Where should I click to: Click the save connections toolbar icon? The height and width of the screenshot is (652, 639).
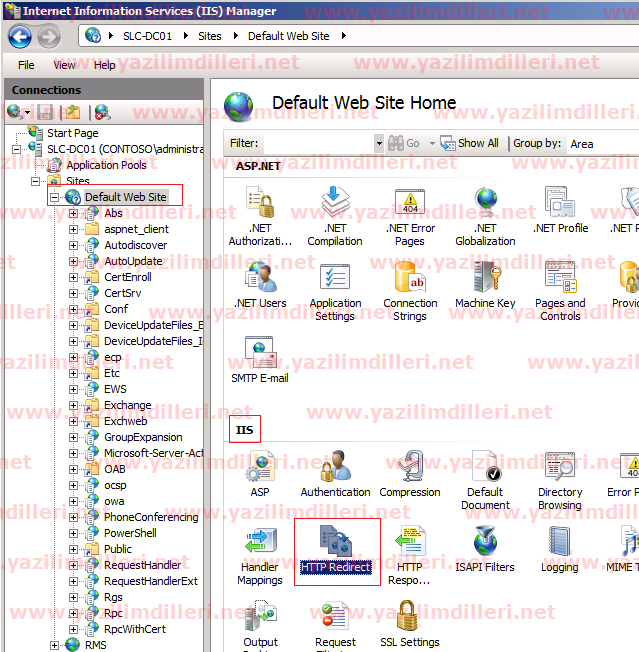(x=45, y=112)
